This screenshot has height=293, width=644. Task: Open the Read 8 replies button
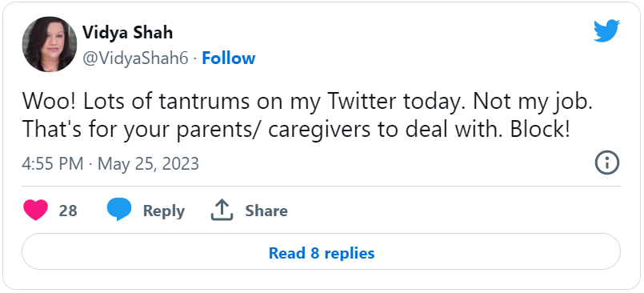(321, 251)
